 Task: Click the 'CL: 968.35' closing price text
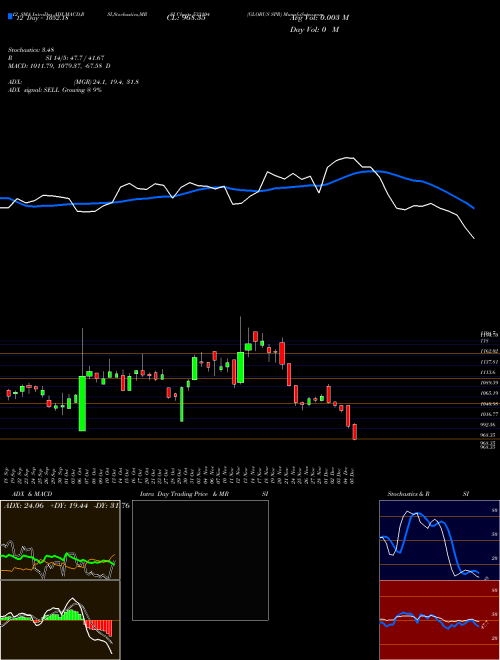pyautogui.click(x=186, y=19)
